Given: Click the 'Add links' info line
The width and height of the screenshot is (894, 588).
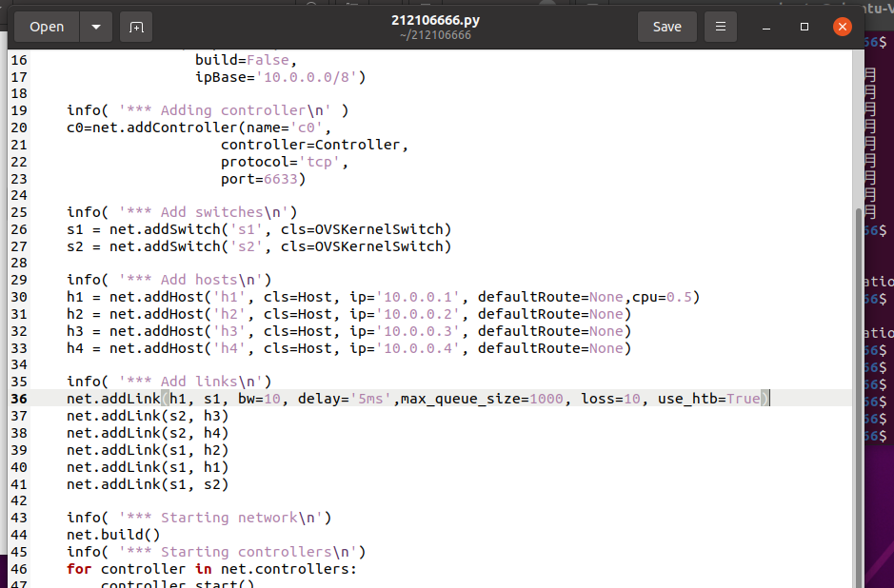Looking at the screenshot, I should pyautogui.click(x=169, y=382).
